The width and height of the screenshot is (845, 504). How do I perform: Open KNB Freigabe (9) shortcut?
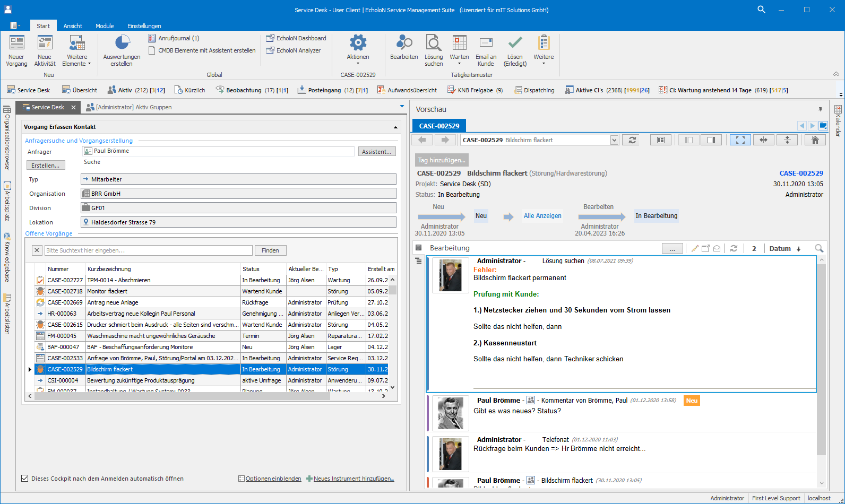[475, 90]
